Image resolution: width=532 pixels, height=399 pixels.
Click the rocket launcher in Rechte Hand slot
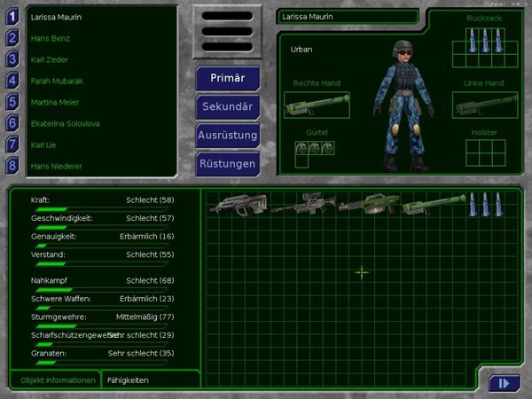[316, 106]
